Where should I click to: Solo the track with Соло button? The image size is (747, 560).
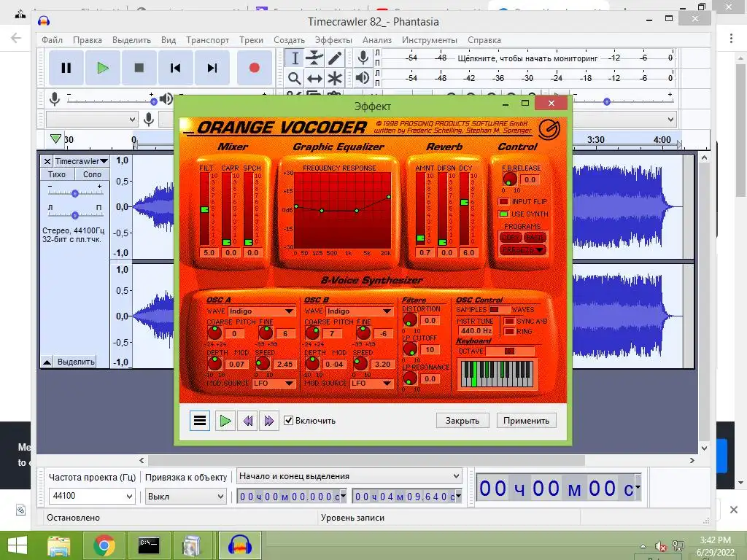pos(93,174)
